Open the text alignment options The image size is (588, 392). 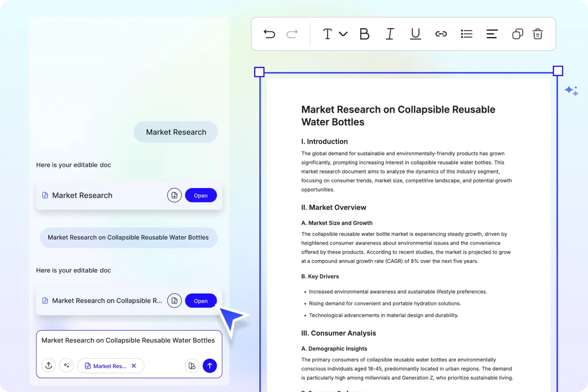pyautogui.click(x=492, y=34)
